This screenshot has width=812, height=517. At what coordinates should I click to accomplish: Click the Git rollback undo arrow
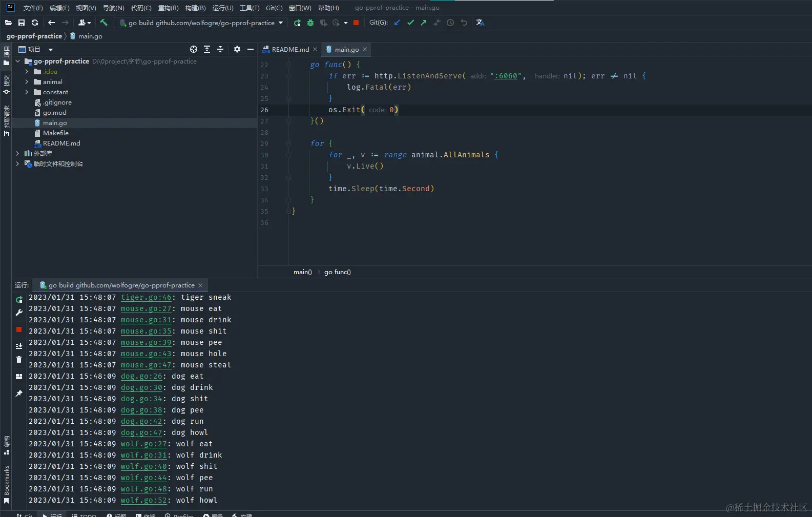coord(464,23)
